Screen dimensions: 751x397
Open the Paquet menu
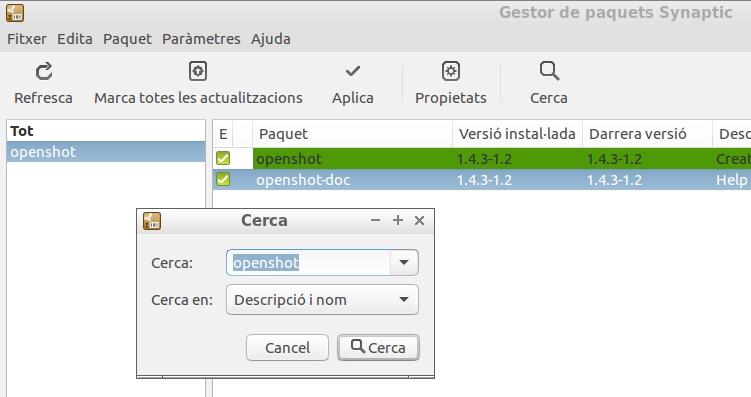tap(127, 39)
